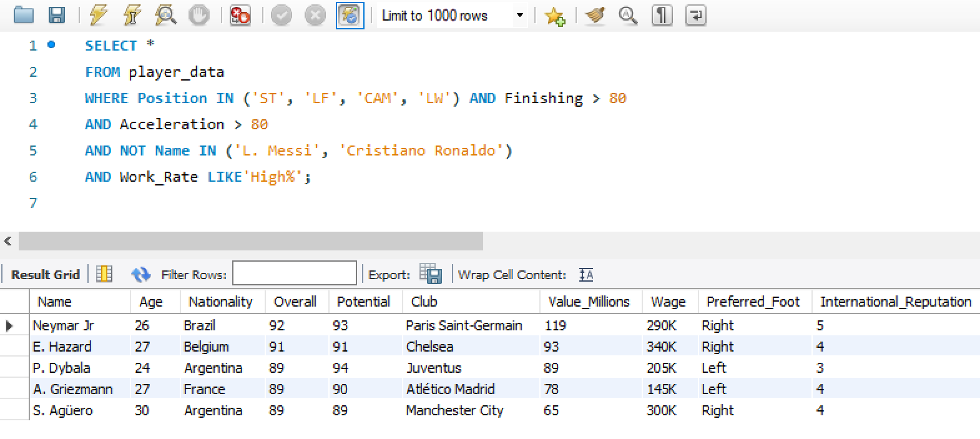Execute statement under cursor lightning icon
Image resolution: width=980 pixels, height=439 pixels.
(x=131, y=15)
